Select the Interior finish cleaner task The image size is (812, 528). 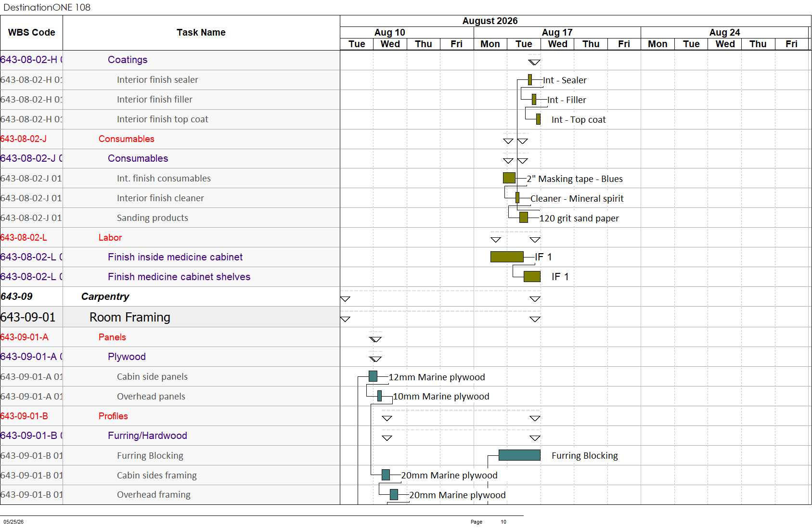tap(160, 198)
